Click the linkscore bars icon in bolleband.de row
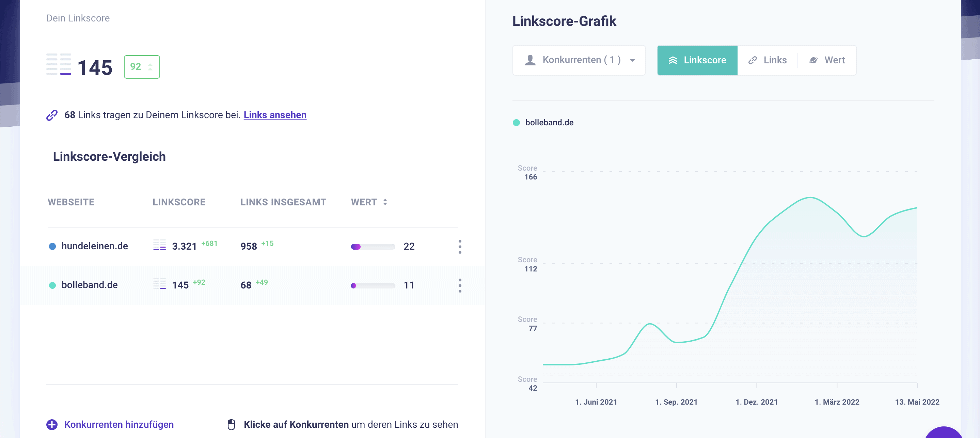 [x=159, y=283]
